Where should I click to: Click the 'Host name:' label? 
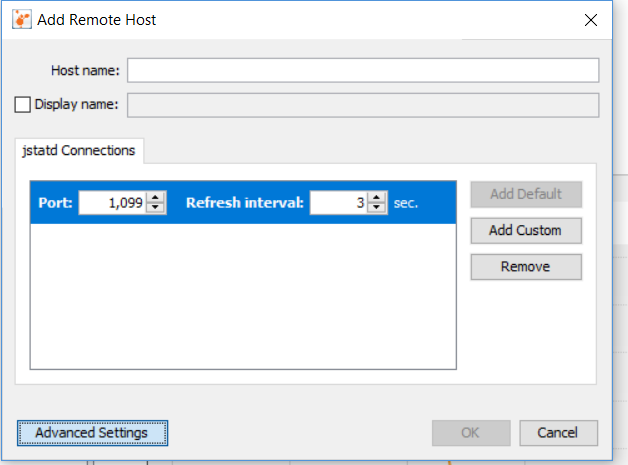tap(85, 70)
